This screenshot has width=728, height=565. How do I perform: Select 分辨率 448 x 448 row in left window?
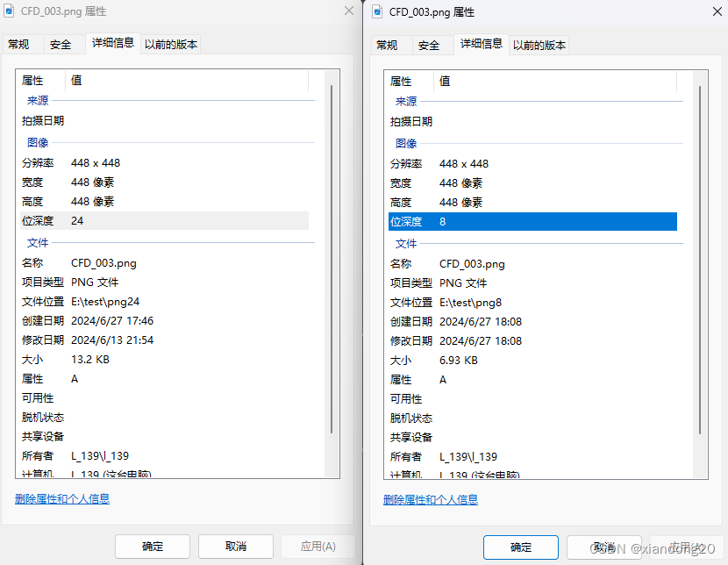(x=164, y=163)
